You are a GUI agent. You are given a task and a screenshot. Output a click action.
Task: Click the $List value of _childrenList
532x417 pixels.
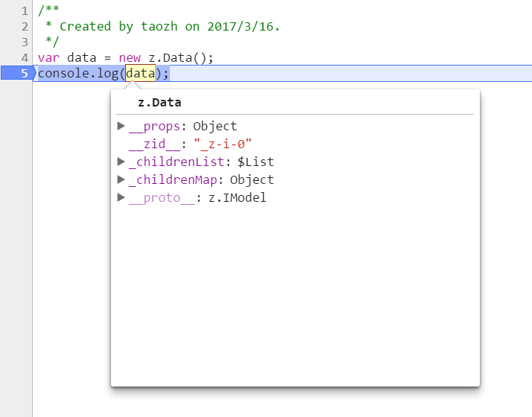[256, 162]
